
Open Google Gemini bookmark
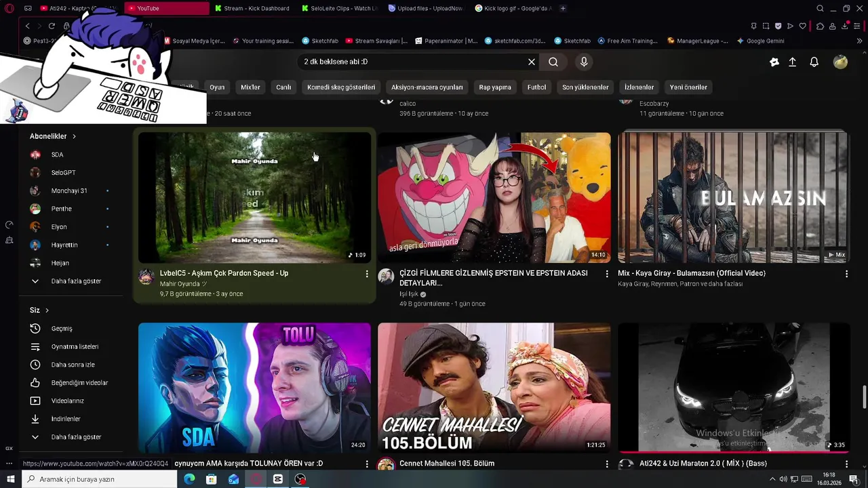pyautogui.click(x=760, y=41)
